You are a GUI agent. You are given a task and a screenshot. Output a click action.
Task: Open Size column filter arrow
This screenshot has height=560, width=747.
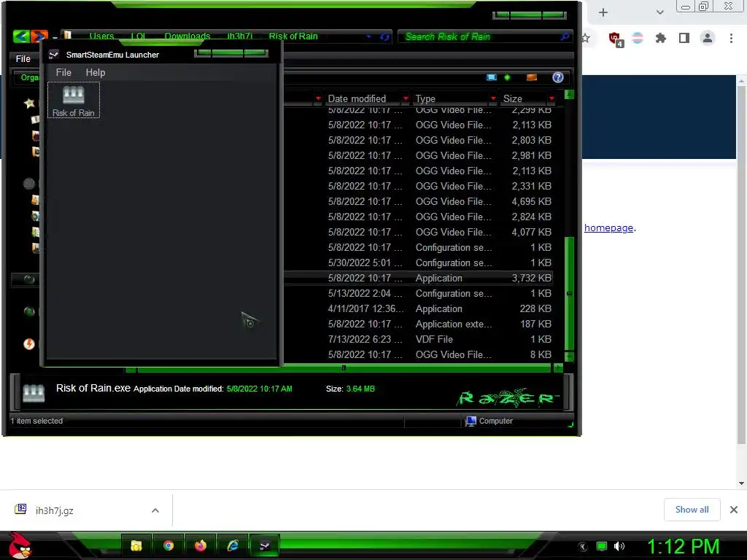click(x=551, y=98)
